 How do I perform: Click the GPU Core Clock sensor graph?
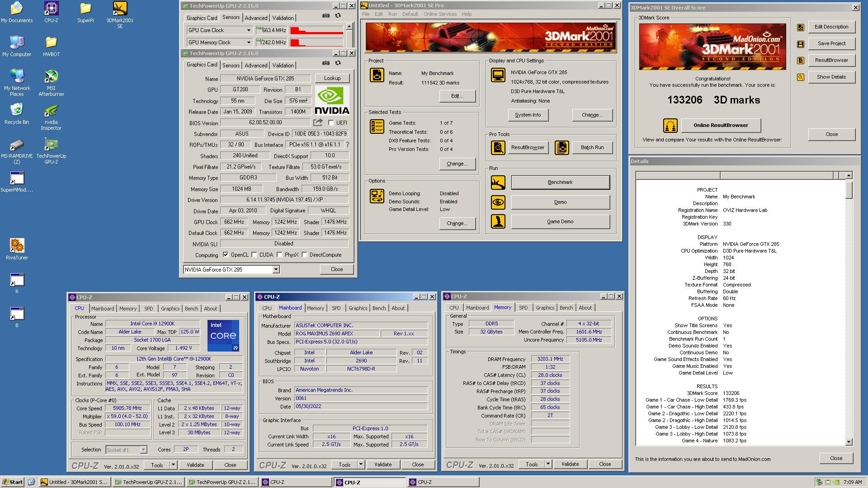[316, 30]
